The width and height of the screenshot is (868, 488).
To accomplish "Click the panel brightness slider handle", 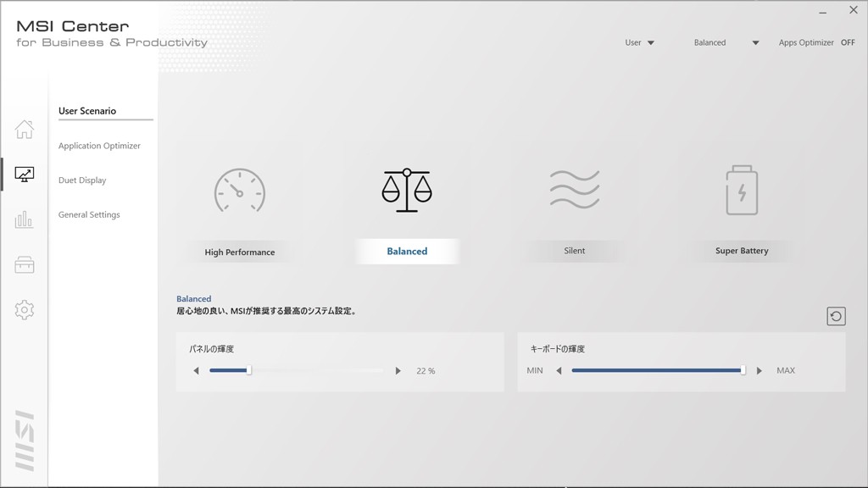I will [249, 370].
